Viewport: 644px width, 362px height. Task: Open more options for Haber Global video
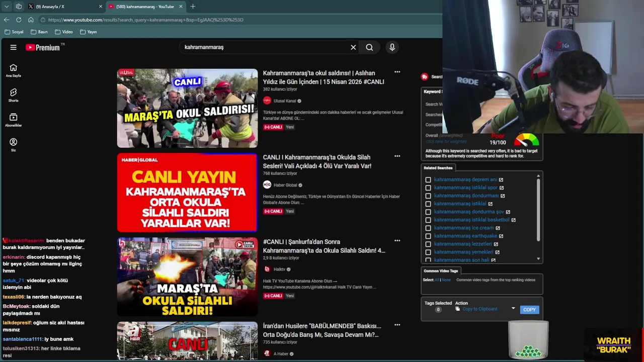[397, 156]
